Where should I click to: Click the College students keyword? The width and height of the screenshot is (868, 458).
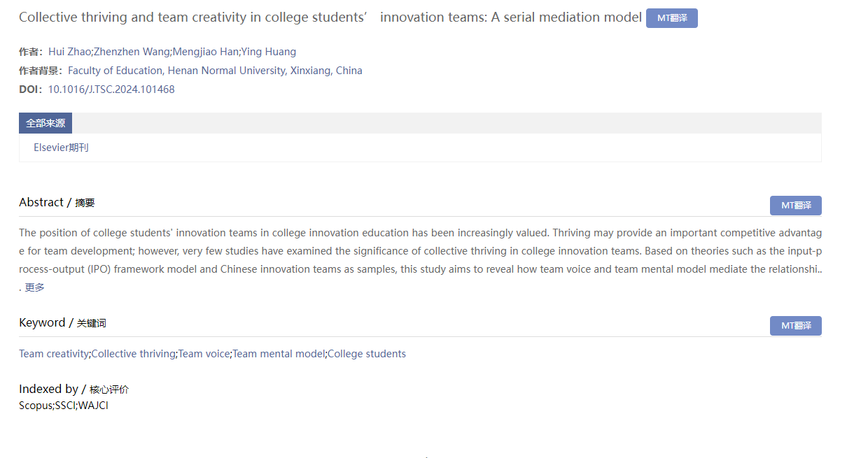pyautogui.click(x=367, y=354)
